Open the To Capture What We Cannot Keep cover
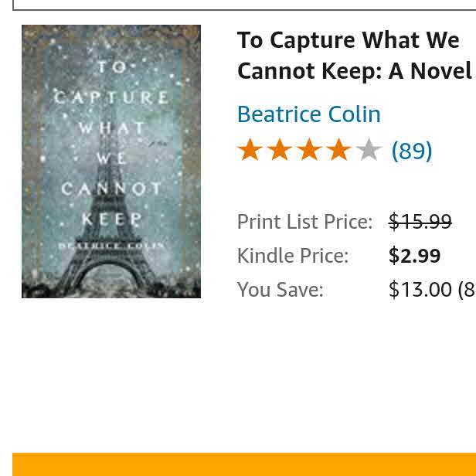The width and height of the screenshot is (476, 476). [111, 161]
